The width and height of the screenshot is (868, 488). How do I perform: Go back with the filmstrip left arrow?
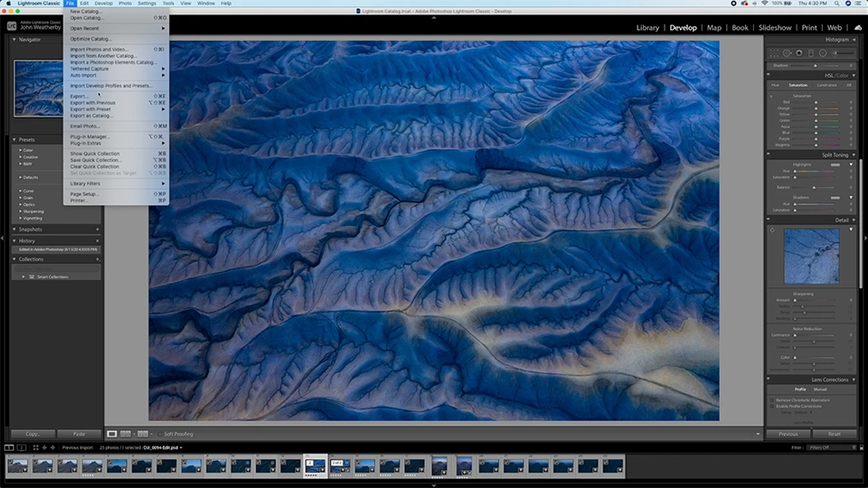point(45,447)
